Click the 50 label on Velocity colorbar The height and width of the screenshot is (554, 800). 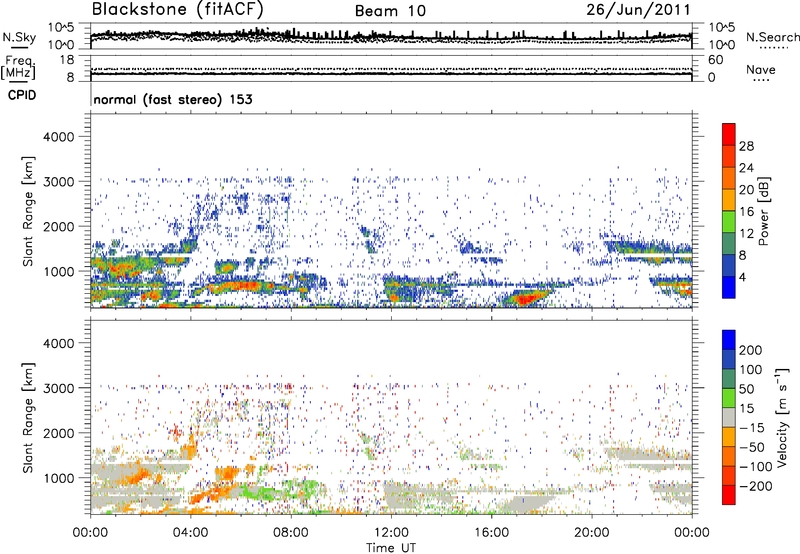click(746, 389)
